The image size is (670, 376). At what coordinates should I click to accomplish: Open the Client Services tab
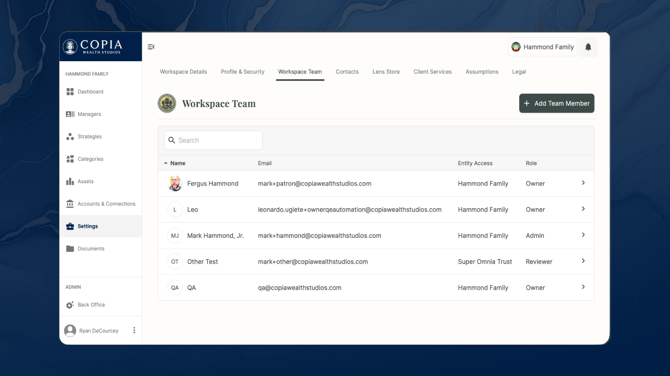click(x=432, y=72)
